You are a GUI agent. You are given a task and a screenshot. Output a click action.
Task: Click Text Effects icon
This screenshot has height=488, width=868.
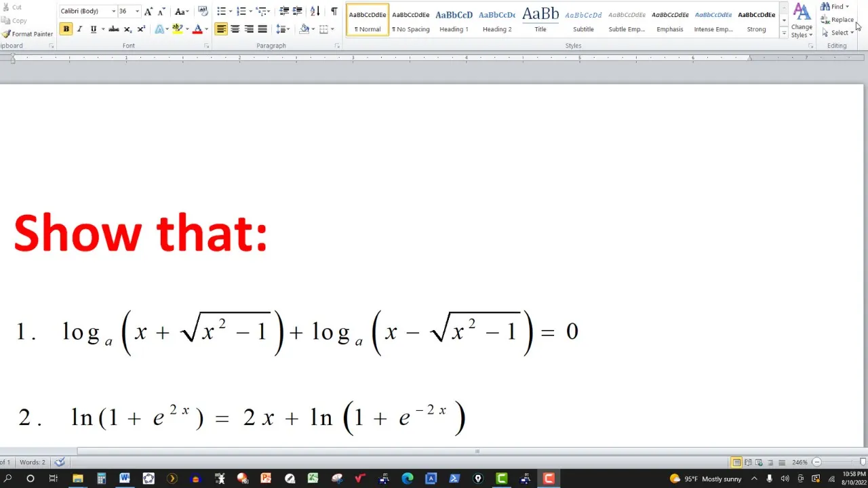(x=159, y=29)
